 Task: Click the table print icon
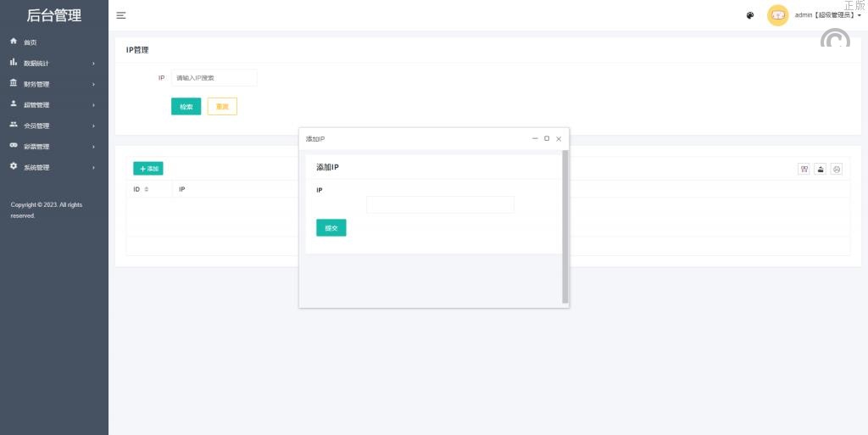tap(837, 169)
